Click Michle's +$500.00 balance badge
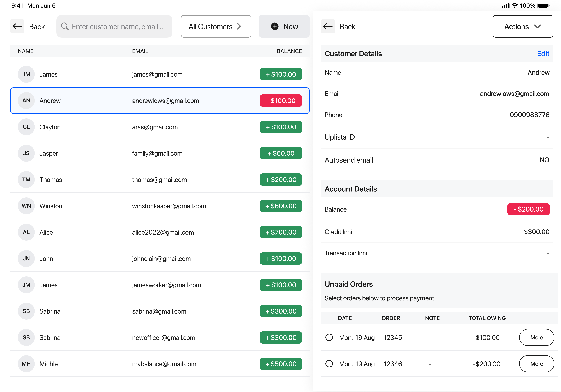The height and width of the screenshot is (392, 561). (281, 364)
